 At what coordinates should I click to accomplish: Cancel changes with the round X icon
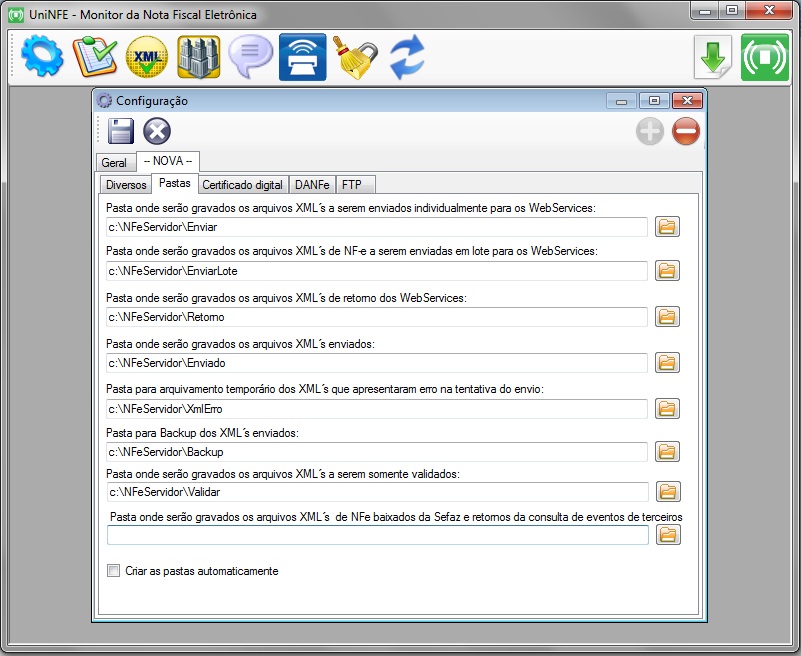pos(157,131)
